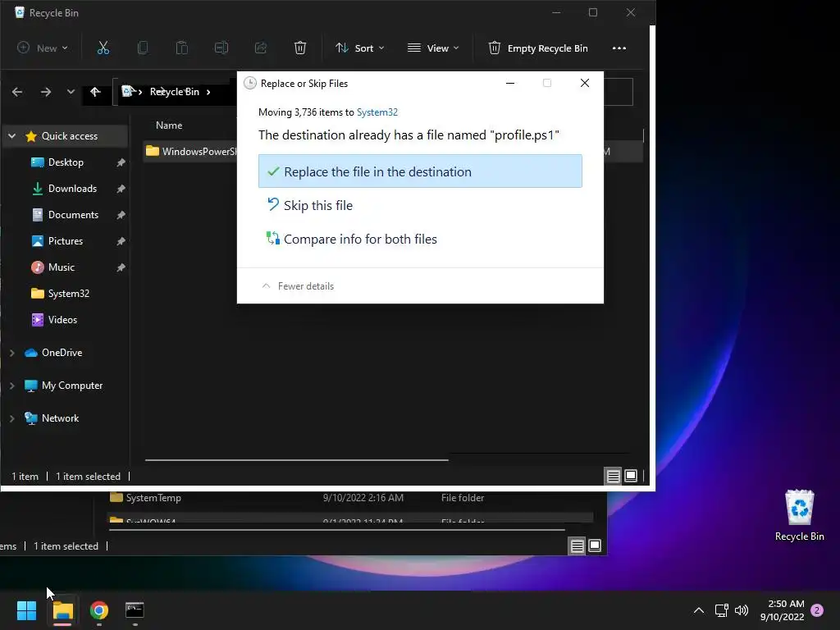The image size is (840, 630).
Task: Open the Recycle Bin desktop icon
Action: pyautogui.click(x=799, y=515)
